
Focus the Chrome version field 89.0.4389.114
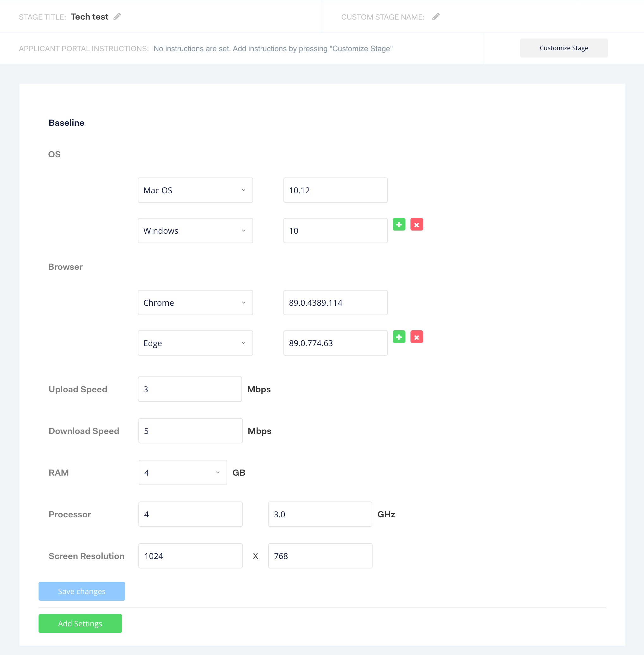pyautogui.click(x=336, y=303)
